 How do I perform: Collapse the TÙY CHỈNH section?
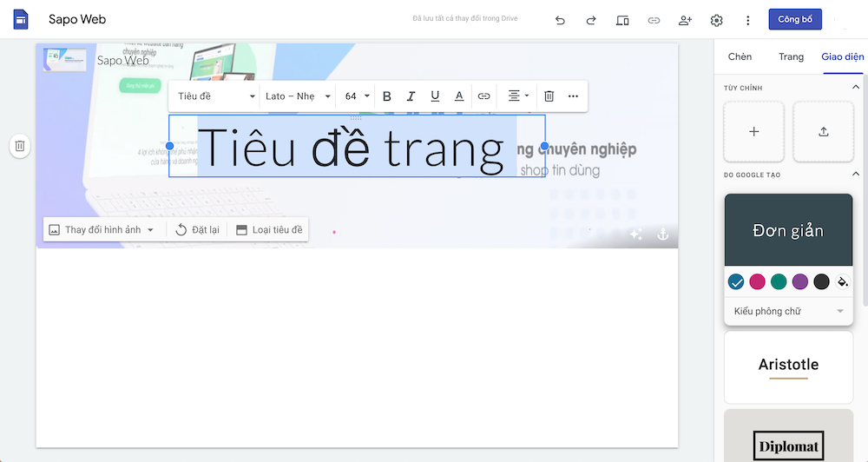point(855,87)
